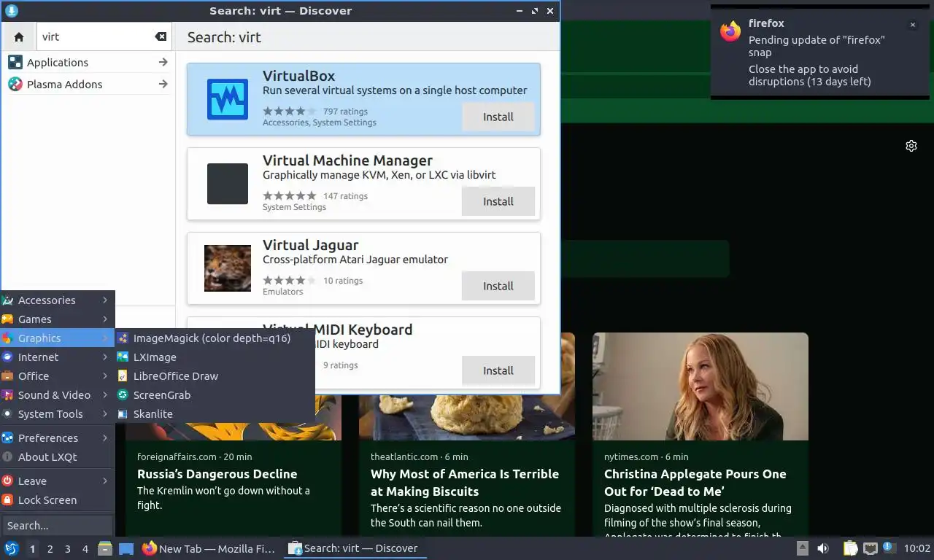This screenshot has height=560, width=934.
Task: Open the volume control tray icon
Action: [x=823, y=548]
